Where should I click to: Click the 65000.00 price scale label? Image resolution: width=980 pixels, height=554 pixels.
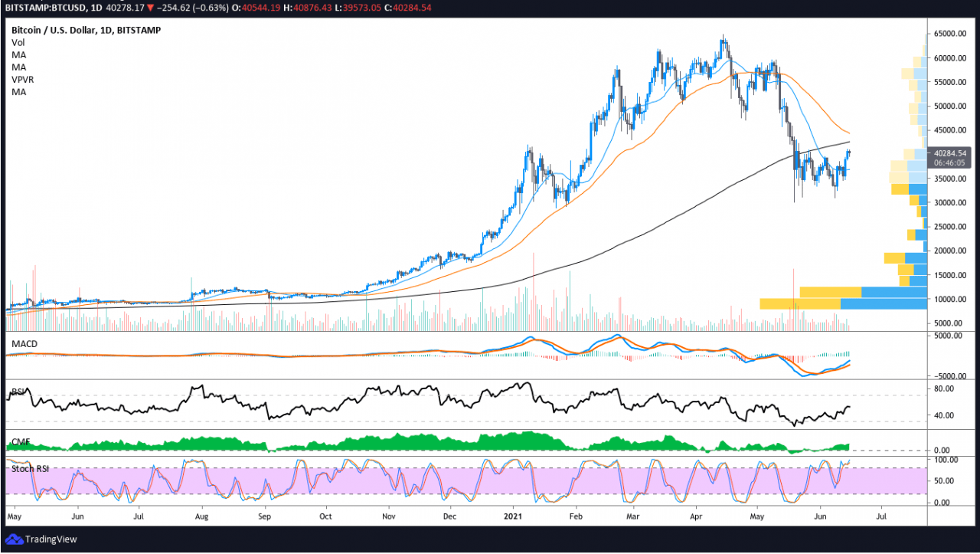[x=952, y=34]
